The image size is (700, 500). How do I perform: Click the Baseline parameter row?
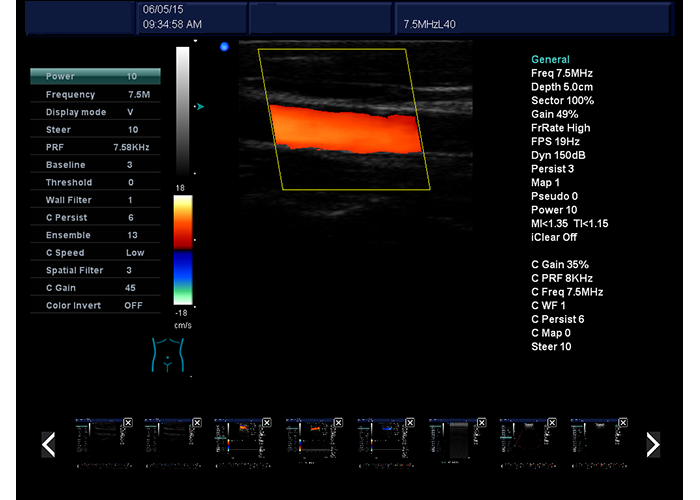[96, 165]
